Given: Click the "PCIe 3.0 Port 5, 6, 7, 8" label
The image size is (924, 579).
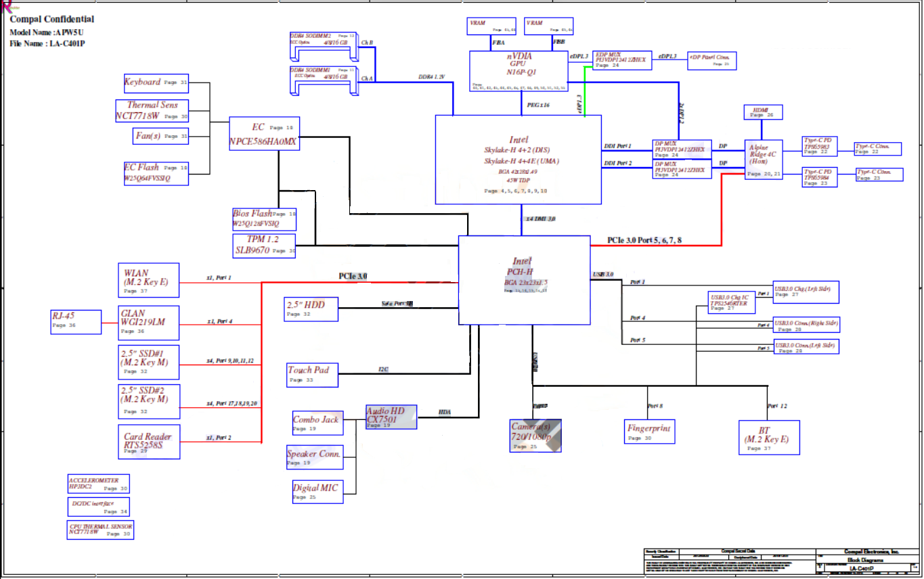Looking at the screenshot, I should click(x=645, y=240).
